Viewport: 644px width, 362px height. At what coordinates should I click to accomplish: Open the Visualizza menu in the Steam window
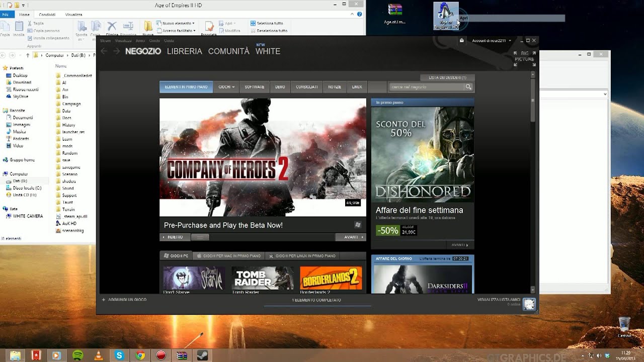(x=123, y=41)
